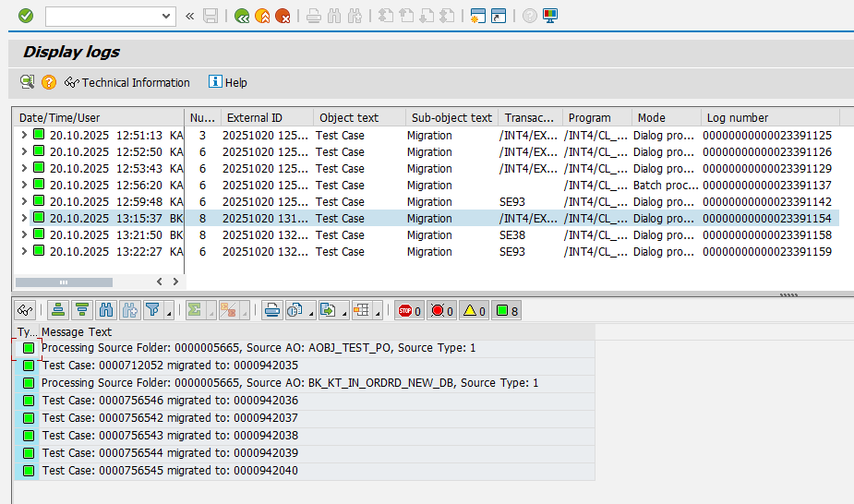This screenshot has height=504, width=854.
Task: Click the Sort ascending icon in message toolbar
Action: point(58,311)
